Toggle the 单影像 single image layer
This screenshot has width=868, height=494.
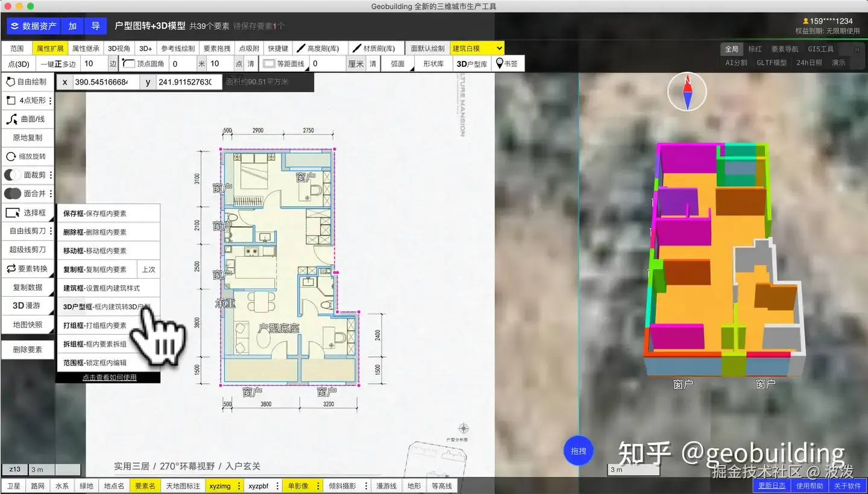coord(298,486)
